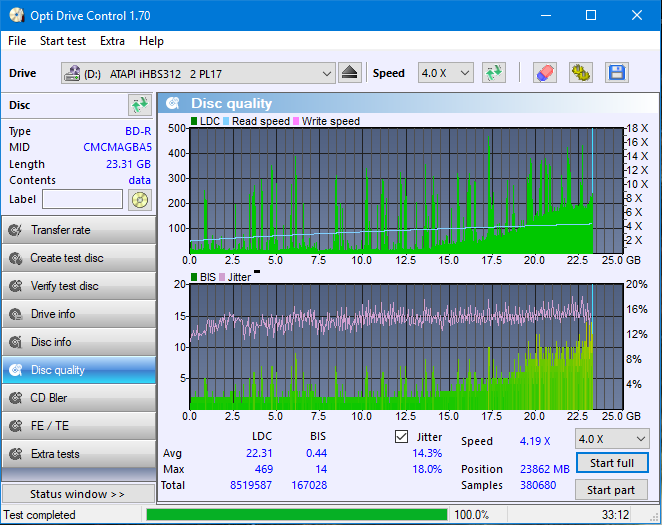The height and width of the screenshot is (525, 662).
Task: Refresh disc info icon in Disc panel
Action: pyautogui.click(x=140, y=105)
